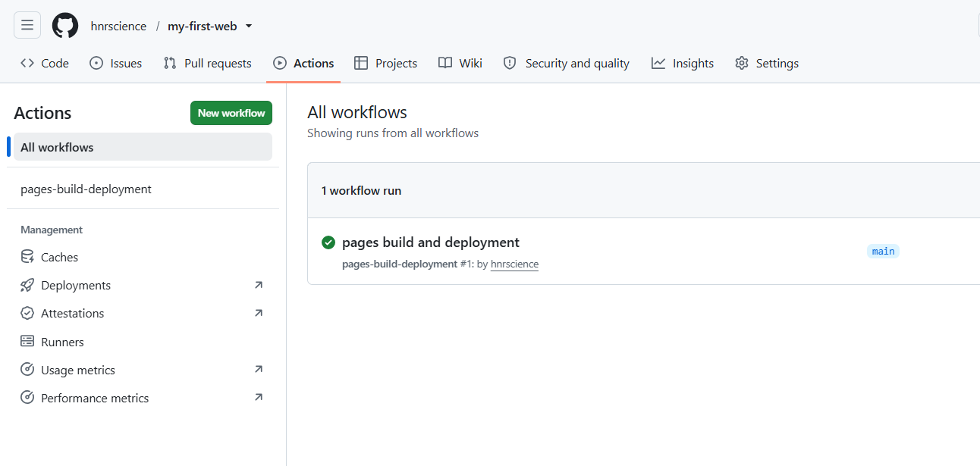Screen dimensions: 980x466
Task: Click the GitHub Octocat logo
Action: [x=65, y=26]
